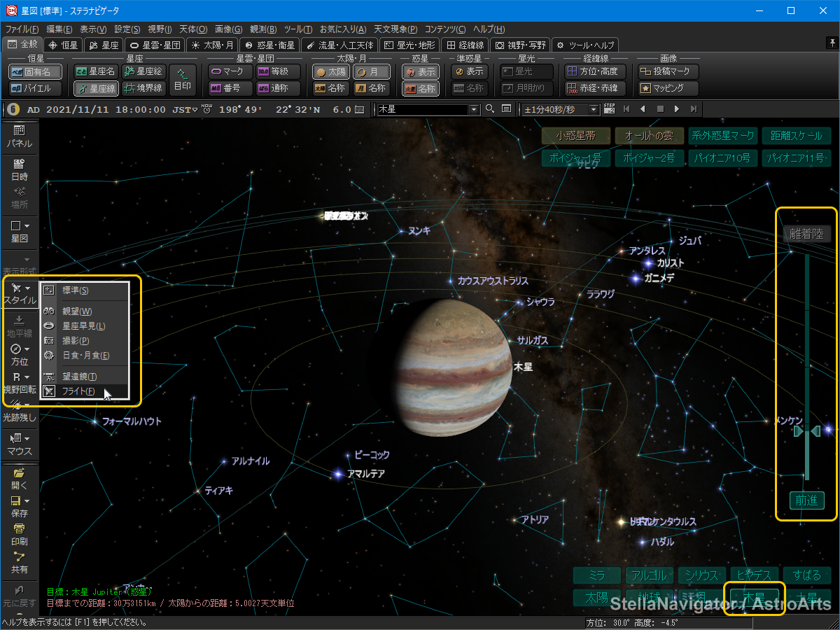Play time forward button
Image resolution: width=840 pixels, height=630 pixels.
677,109
